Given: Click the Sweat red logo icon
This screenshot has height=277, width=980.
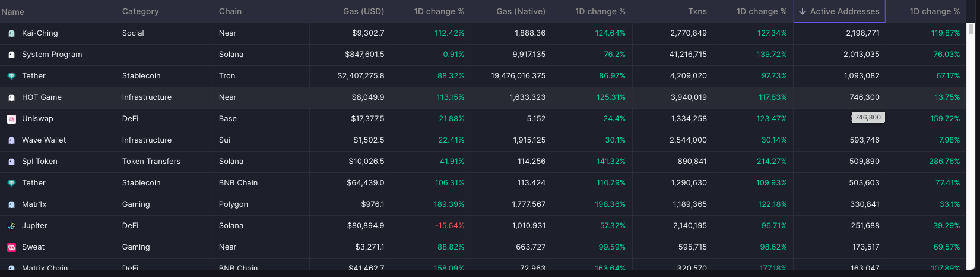Looking at the screenshot, I should [x=11, y=247].
